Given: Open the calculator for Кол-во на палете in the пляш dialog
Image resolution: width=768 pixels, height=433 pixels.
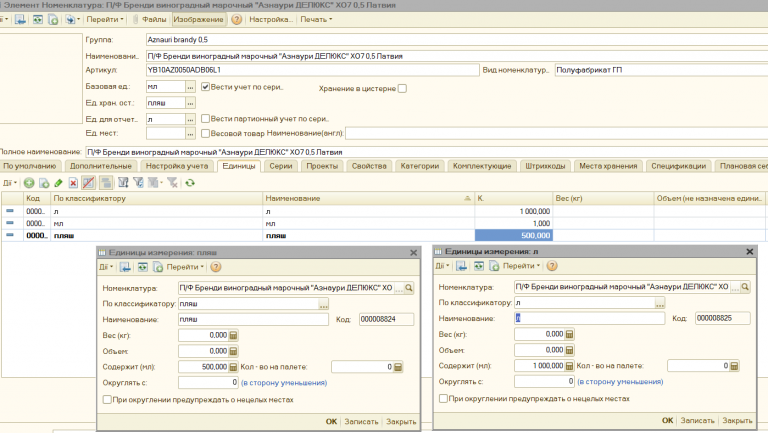Looking at the screenshot, I should click(x=398, y=367).
